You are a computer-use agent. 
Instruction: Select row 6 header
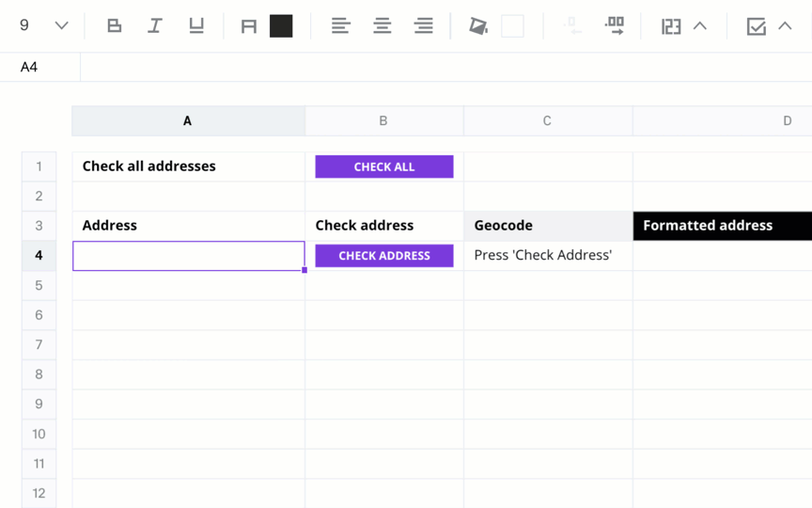pyautogui.click(x=39, y=314)
